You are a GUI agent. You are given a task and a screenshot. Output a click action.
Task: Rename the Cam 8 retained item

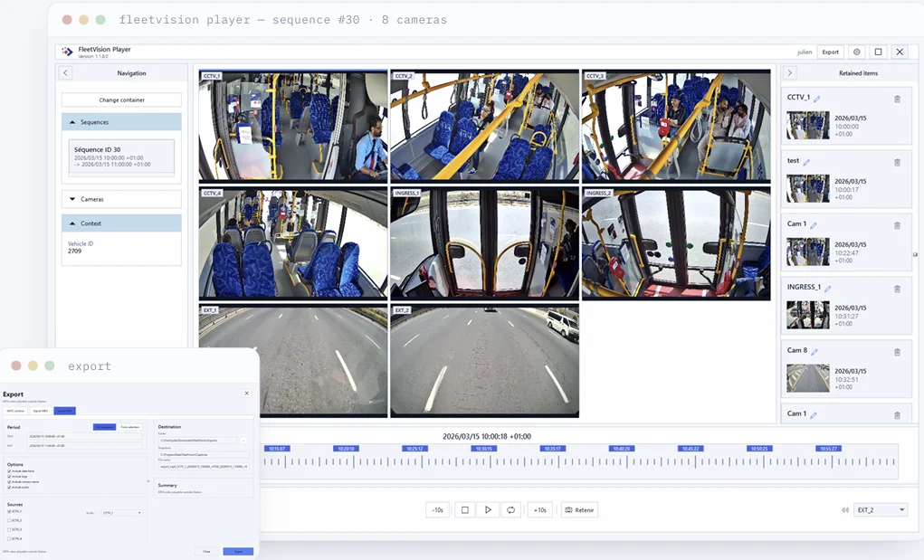click(814, 352)
